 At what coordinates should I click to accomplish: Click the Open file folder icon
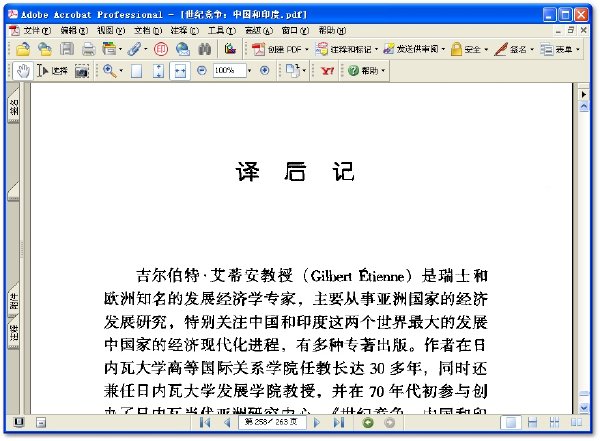coord(23,49)
